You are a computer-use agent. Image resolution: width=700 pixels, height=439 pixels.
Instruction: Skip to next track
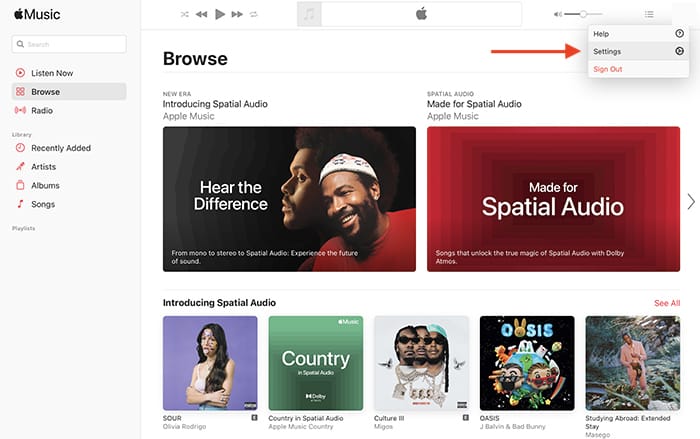point(237,14)
